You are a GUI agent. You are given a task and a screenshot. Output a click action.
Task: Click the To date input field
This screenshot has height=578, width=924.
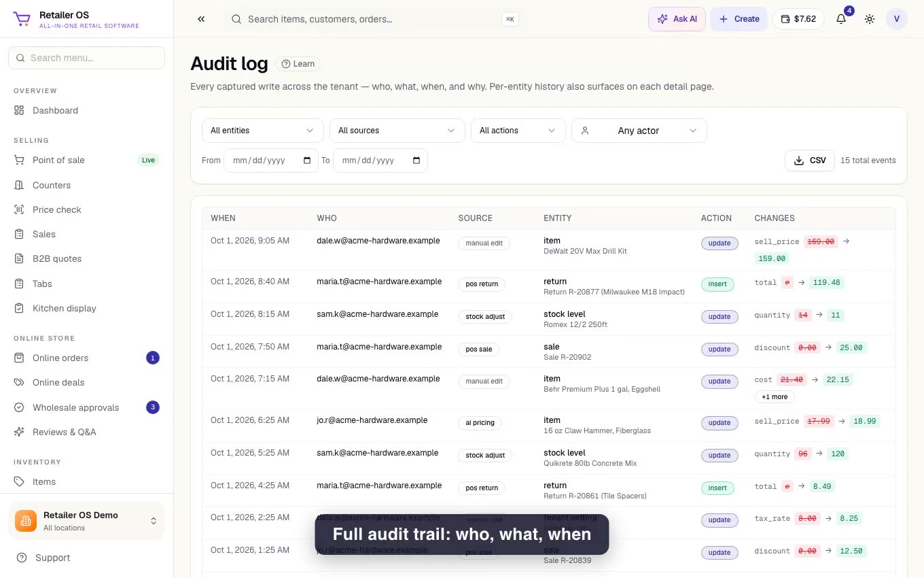tap(380, 160)
